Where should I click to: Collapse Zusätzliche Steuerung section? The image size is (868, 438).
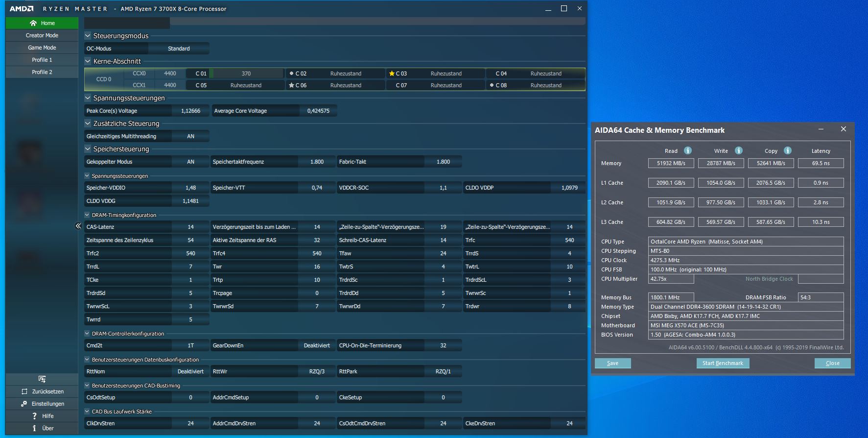pos(88,123)
